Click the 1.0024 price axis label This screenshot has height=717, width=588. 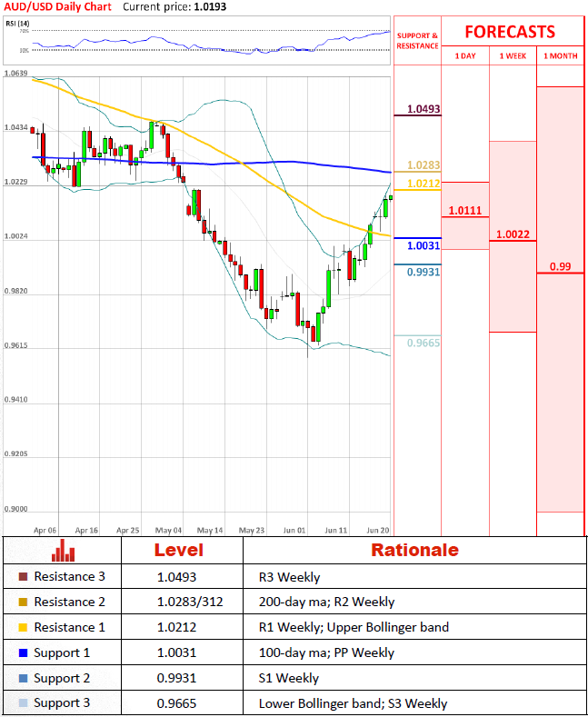(15, 236)
